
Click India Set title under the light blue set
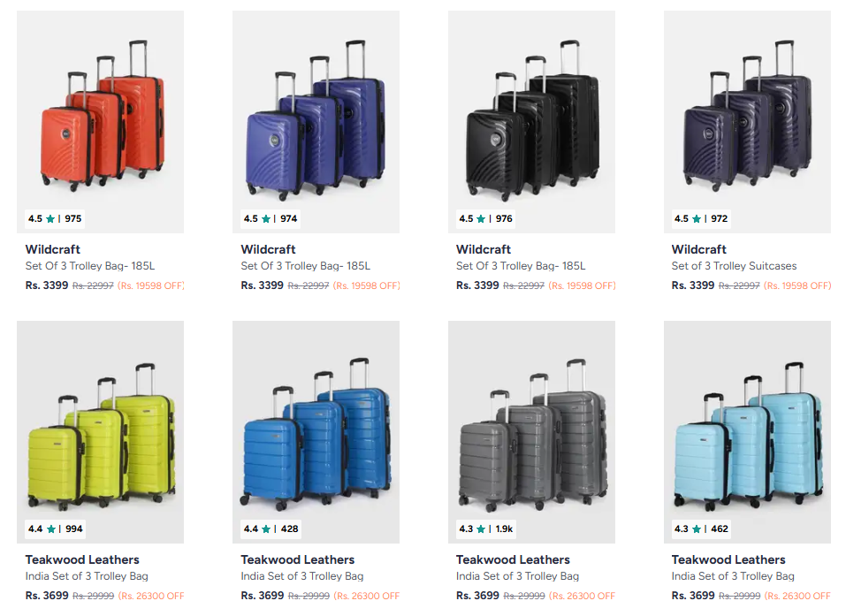733,576
